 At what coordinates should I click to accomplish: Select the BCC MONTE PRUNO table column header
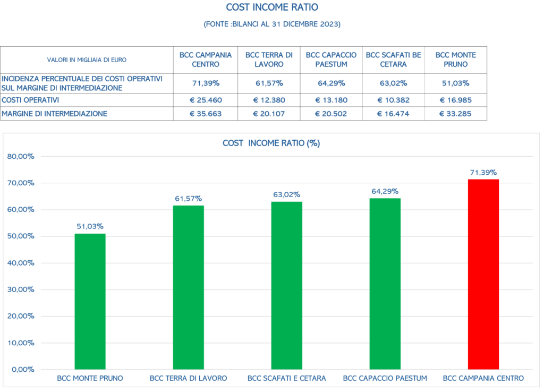pos(456,59)
